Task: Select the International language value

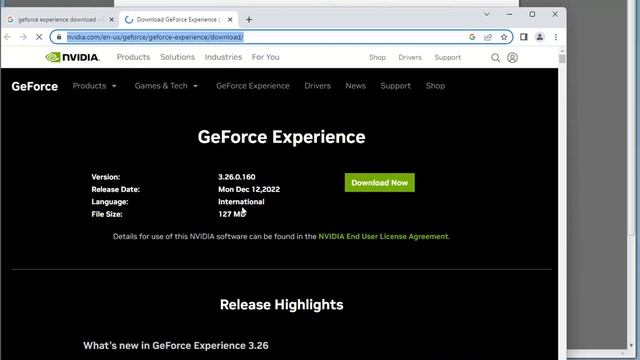Action: [241, 202]
